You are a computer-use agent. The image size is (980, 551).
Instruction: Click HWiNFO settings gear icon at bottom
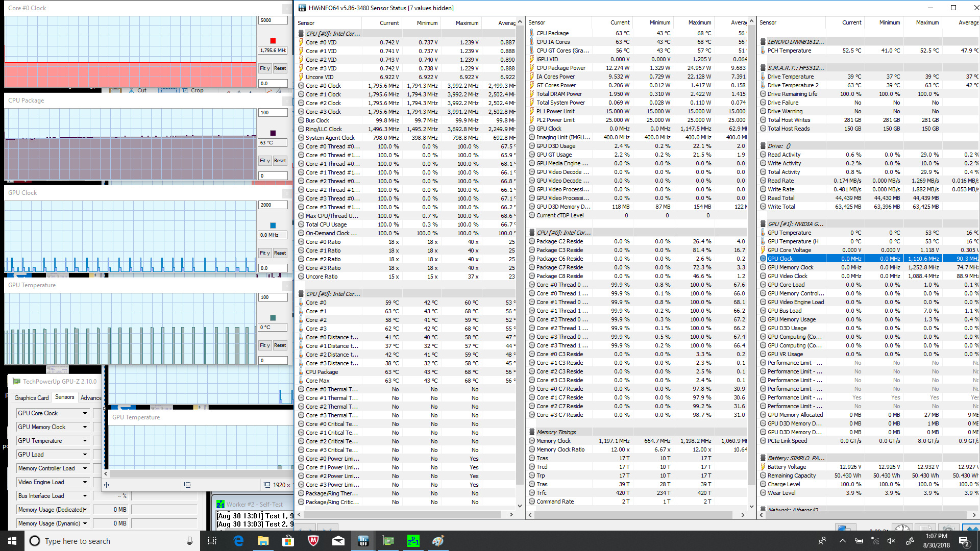tap(948, 528)
